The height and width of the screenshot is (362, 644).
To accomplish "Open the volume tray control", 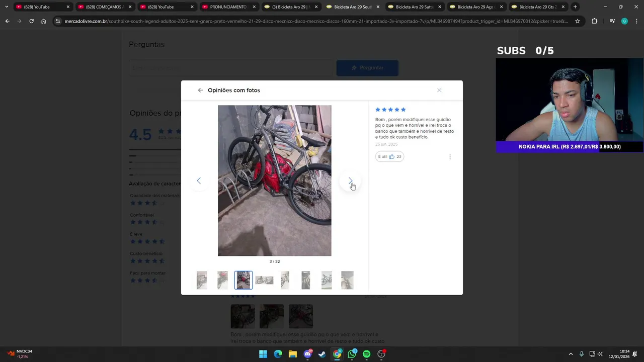I will pyautogui.click(x=600, y=354).
